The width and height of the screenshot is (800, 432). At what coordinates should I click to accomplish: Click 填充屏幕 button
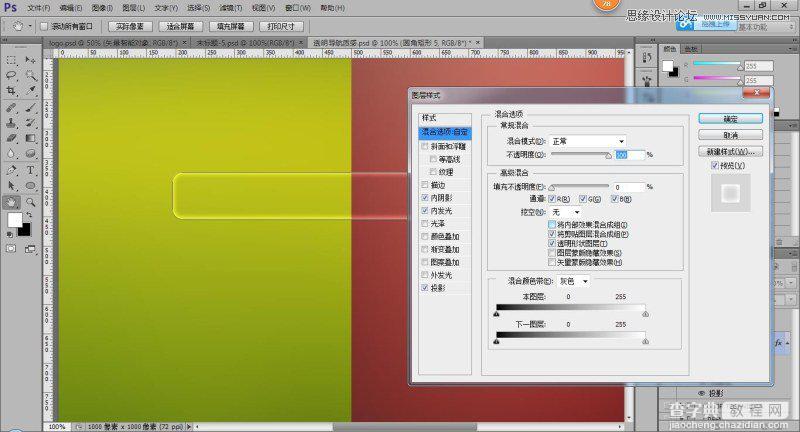[x=231, y=27]
